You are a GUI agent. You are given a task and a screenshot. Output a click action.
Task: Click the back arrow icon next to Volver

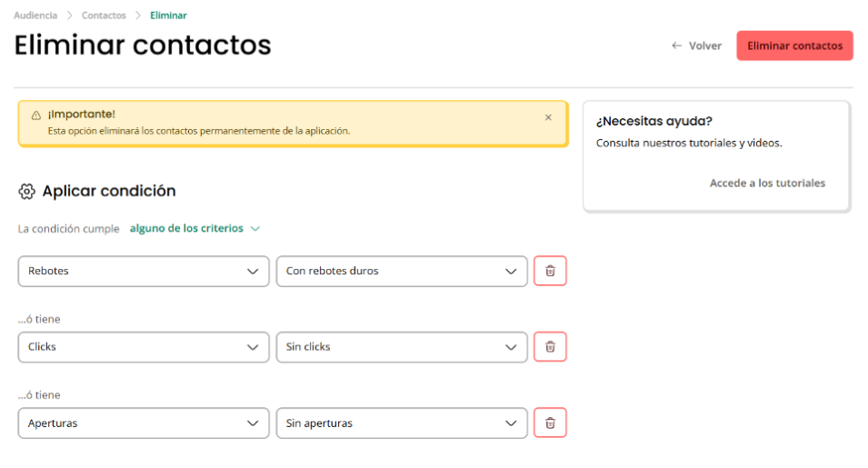pyautogui.click(x=676, y=46)
